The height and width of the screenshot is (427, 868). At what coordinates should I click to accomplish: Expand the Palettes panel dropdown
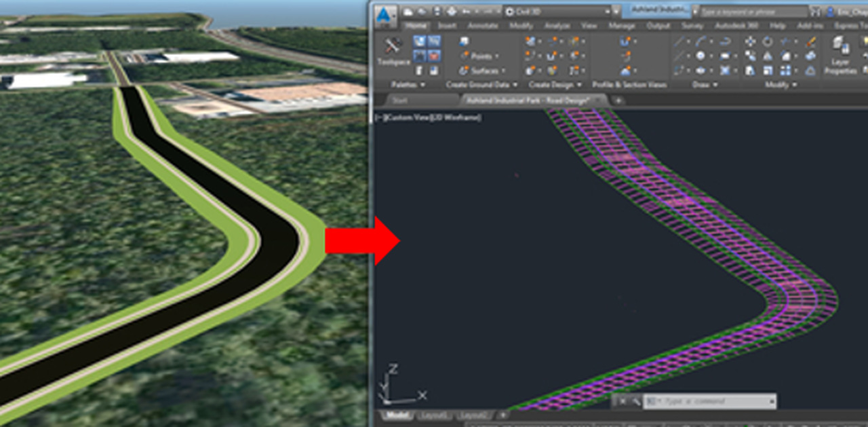[x=408, y=85]
